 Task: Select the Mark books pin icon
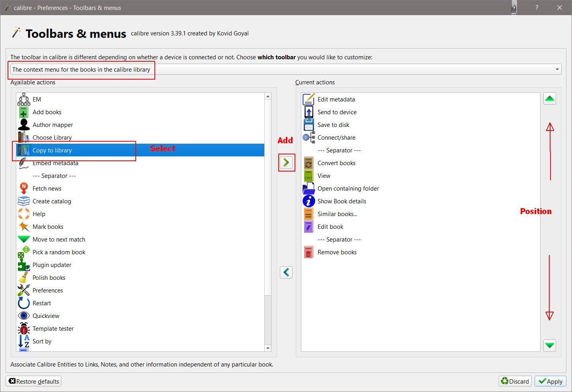point(24,226)
